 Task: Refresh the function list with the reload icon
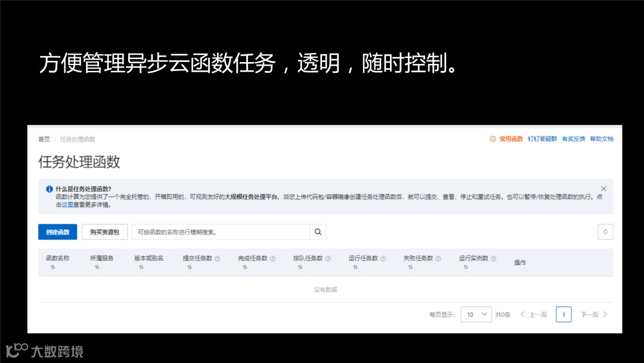coord(606,232)
